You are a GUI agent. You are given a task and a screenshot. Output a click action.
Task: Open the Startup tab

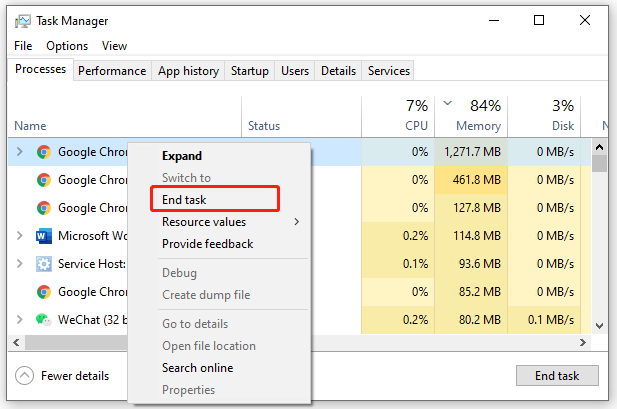[x=249, y=71]
